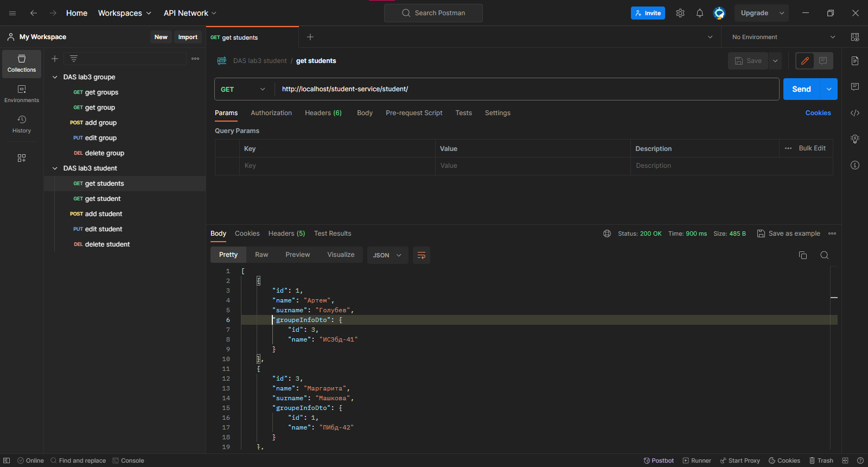The width and height of the screenshot is (868, 467).
Task: Open the tabs list chevron
Action: pos(710,37)
